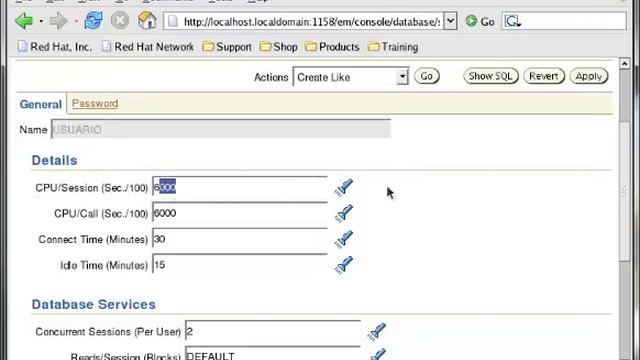Open the Actions Create Like dropdown

tap(351, 77)
